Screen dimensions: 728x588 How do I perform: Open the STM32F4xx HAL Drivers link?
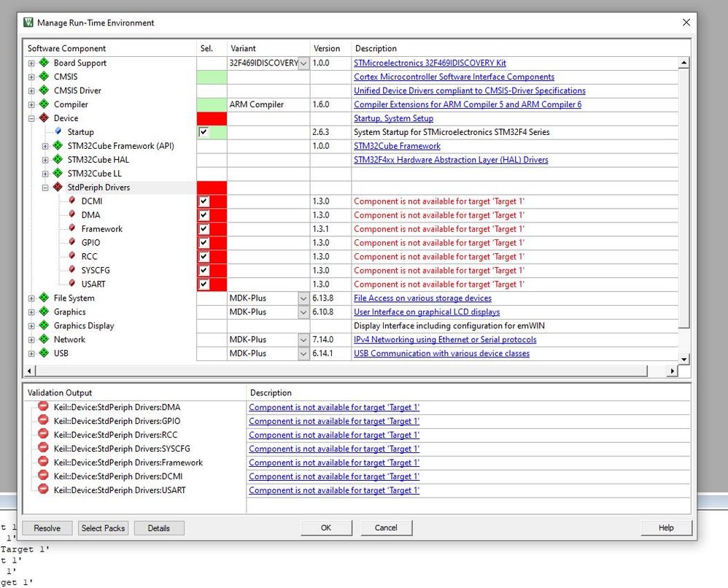pyautogui.click(x=451, y=160)
